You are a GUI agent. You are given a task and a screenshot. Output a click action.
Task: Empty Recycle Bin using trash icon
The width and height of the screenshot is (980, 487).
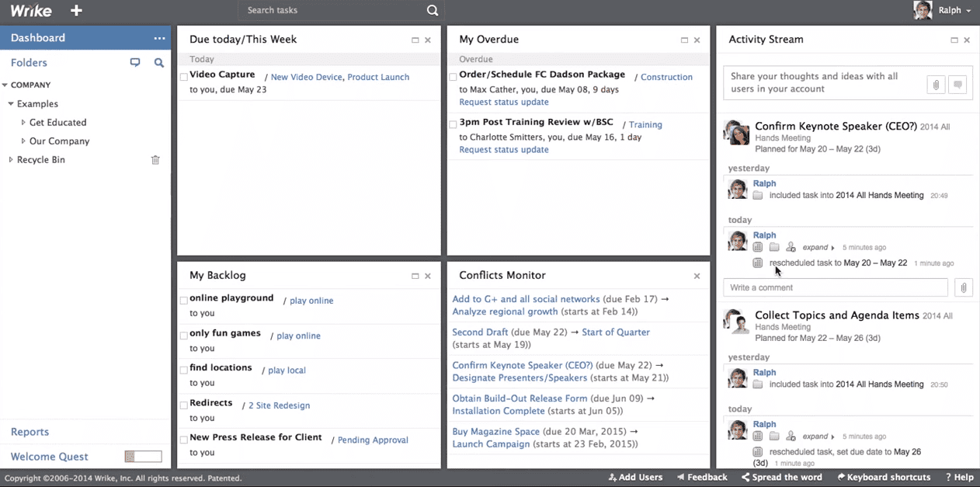tap(155, 160)
